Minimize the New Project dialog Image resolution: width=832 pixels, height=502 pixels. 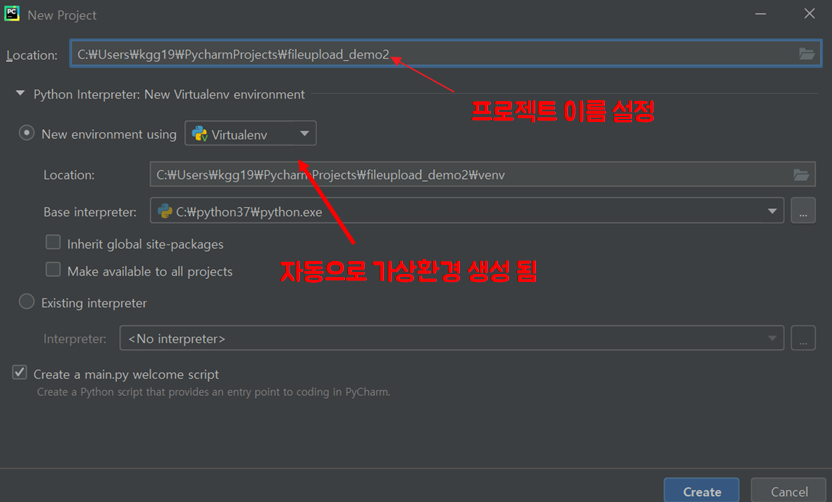point(760,14)
